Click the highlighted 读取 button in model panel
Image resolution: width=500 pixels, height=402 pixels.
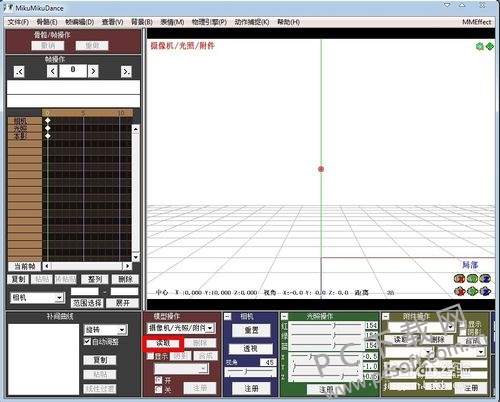pos(163,343)
